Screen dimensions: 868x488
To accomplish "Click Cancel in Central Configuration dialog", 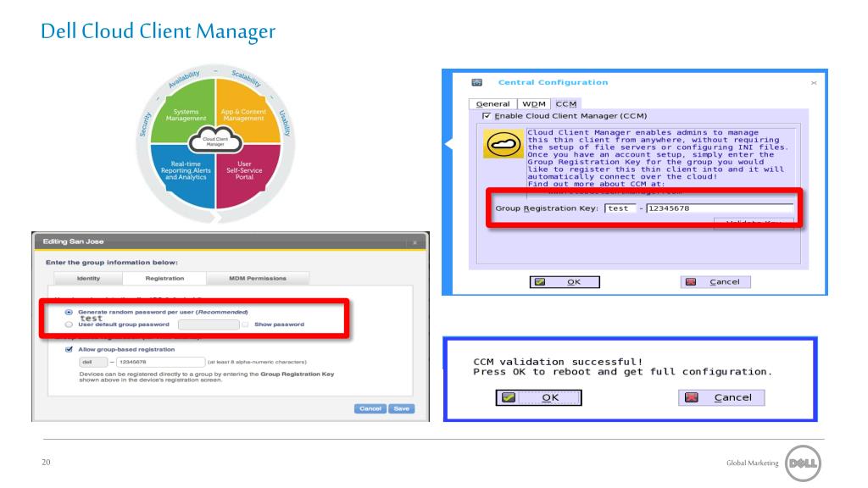I will [715, 282].
